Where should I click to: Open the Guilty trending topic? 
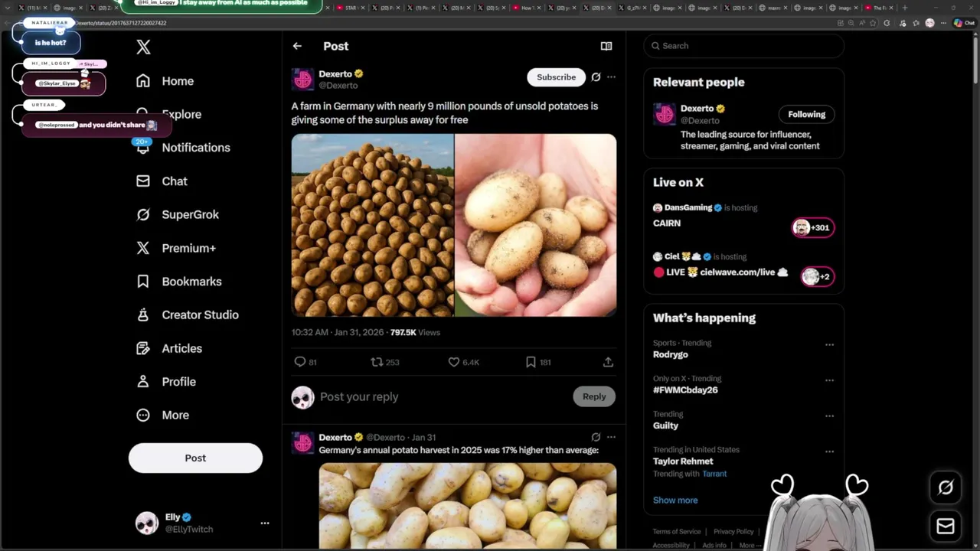[x=665, y=425]
